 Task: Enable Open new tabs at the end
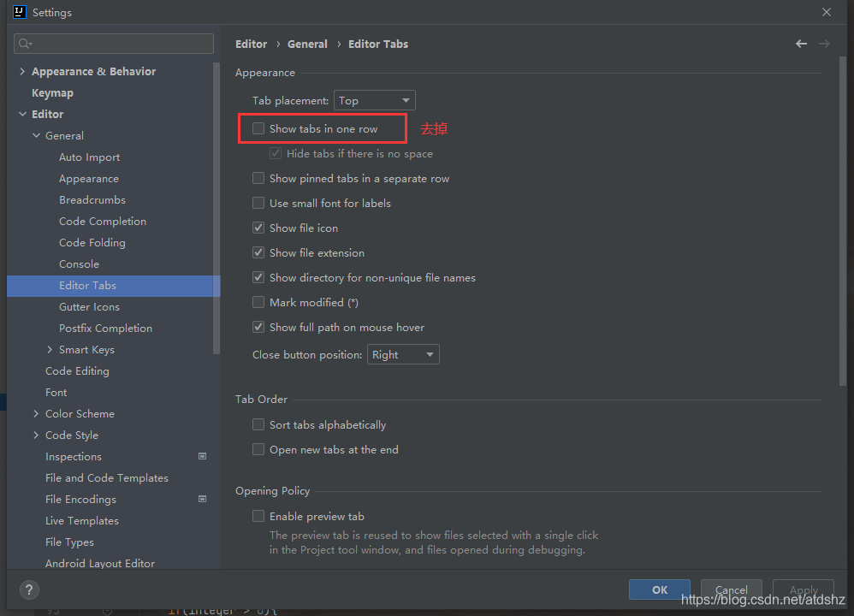tap(258, 449)
